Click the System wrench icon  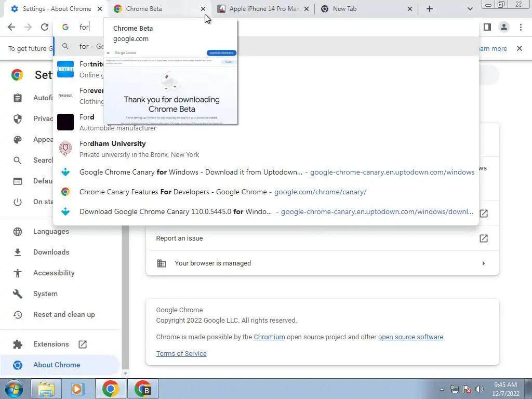tap(18, 294)
